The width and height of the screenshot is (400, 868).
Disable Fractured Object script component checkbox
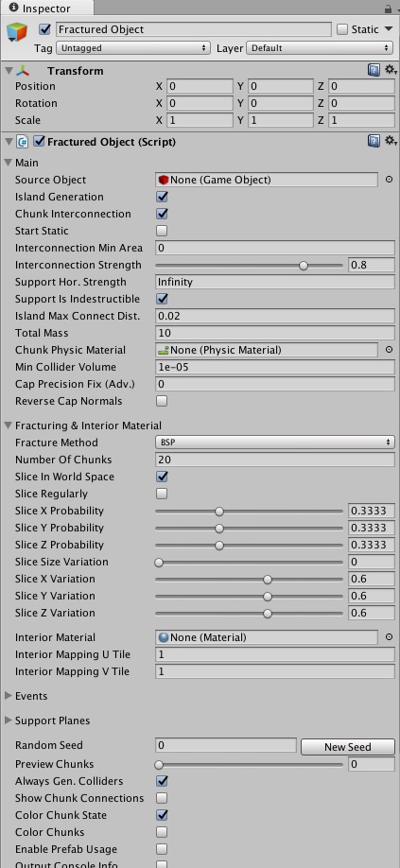point(40,142)
